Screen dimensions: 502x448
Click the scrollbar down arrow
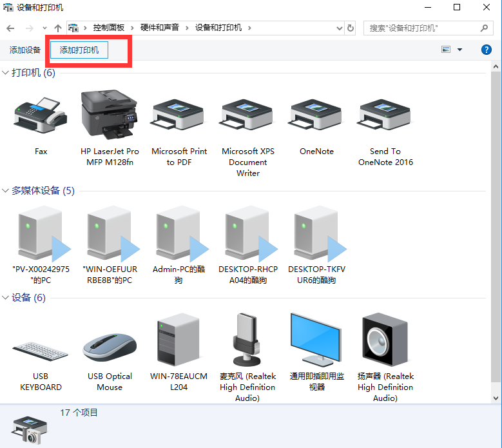tap(496, 398)
